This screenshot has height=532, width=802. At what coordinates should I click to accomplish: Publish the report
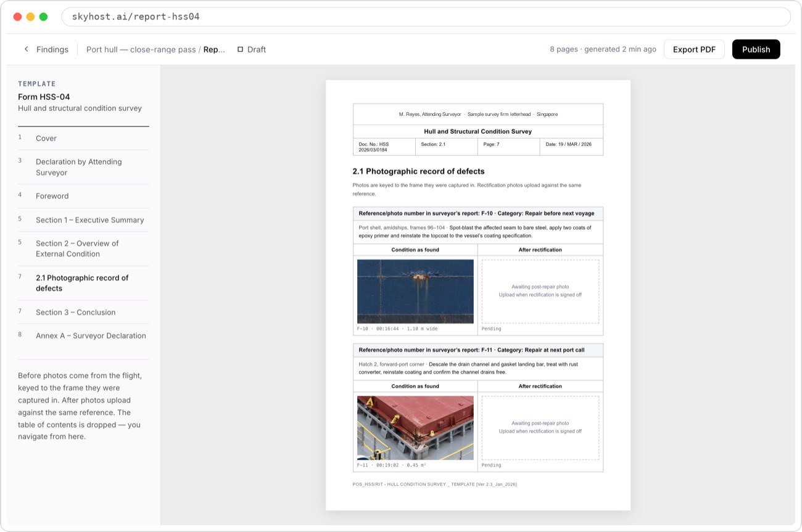(756, 49)
